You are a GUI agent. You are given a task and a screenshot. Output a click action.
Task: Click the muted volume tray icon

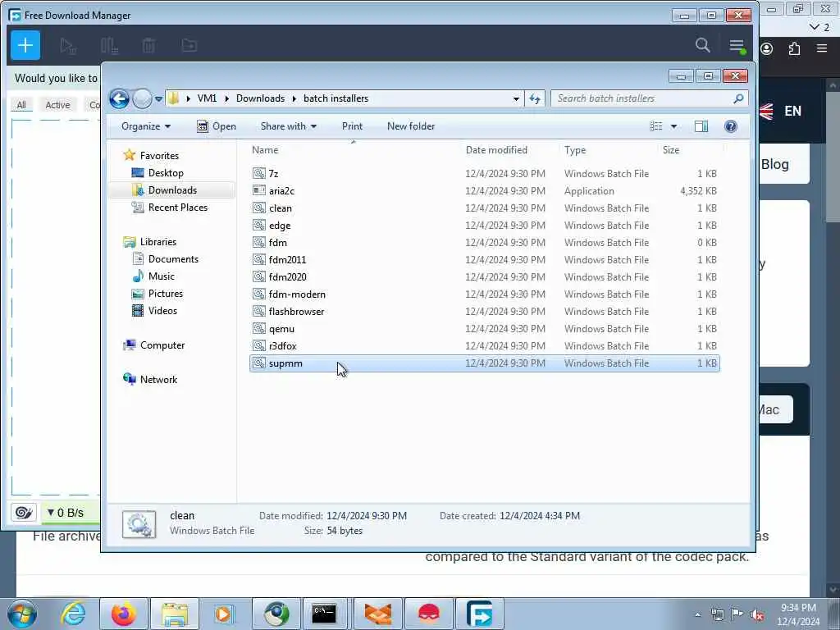coord(757,615)
